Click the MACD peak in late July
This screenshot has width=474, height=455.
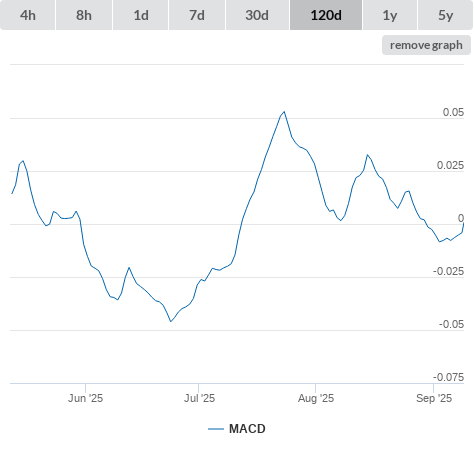click(x=284, y=112)
